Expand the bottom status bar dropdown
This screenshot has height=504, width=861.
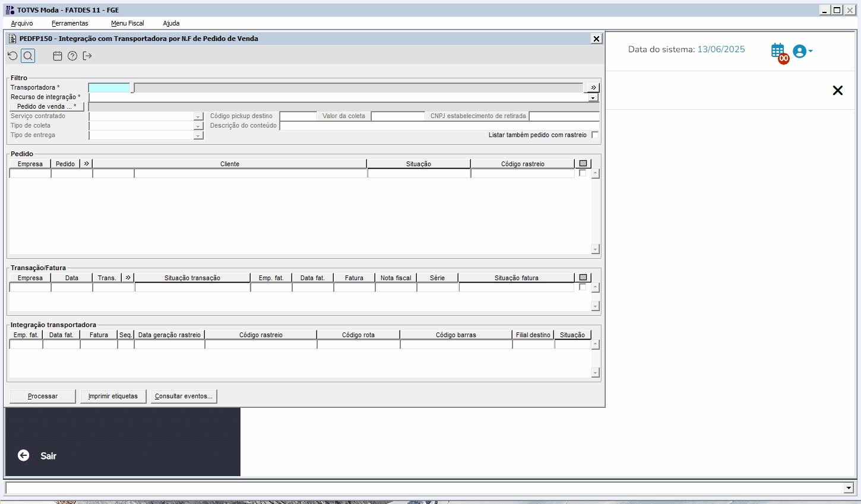(849, 488)
